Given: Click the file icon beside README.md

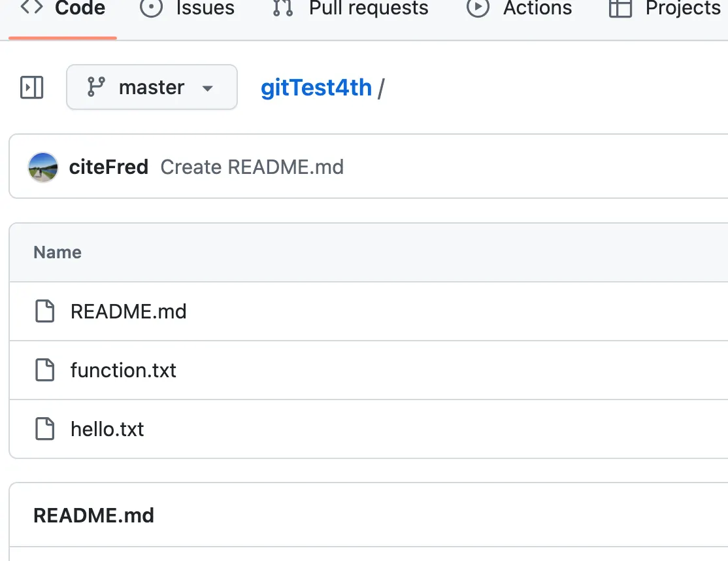Looking at the screenshot, I should click(x=44, y=311).
